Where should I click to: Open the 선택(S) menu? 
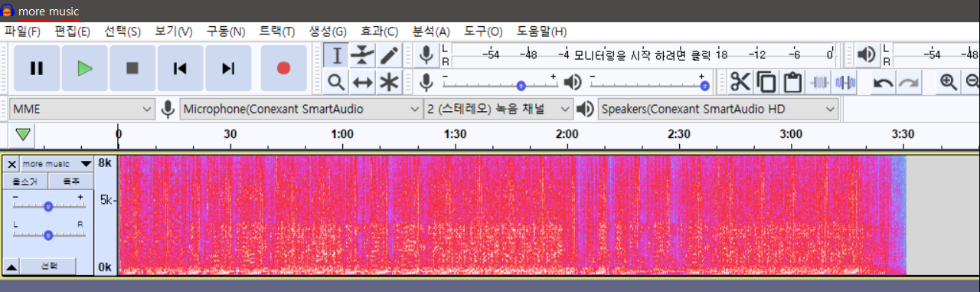click(x=122, y=31)
